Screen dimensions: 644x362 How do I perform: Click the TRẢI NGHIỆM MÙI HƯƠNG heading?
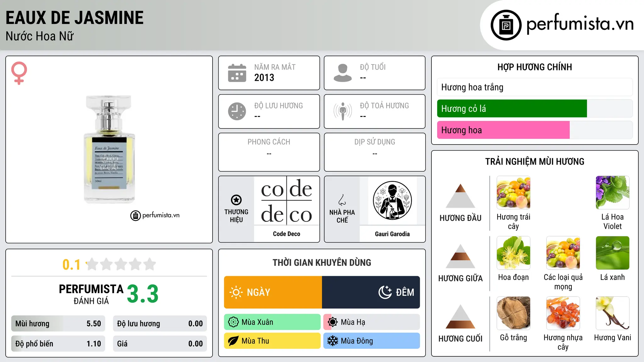point(535,162)
